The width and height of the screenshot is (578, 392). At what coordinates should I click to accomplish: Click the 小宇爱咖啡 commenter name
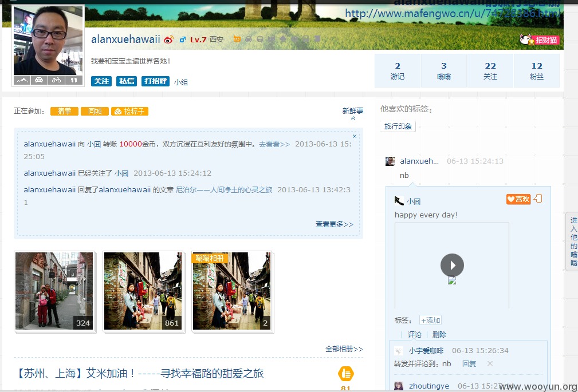(x=426, y=351)
